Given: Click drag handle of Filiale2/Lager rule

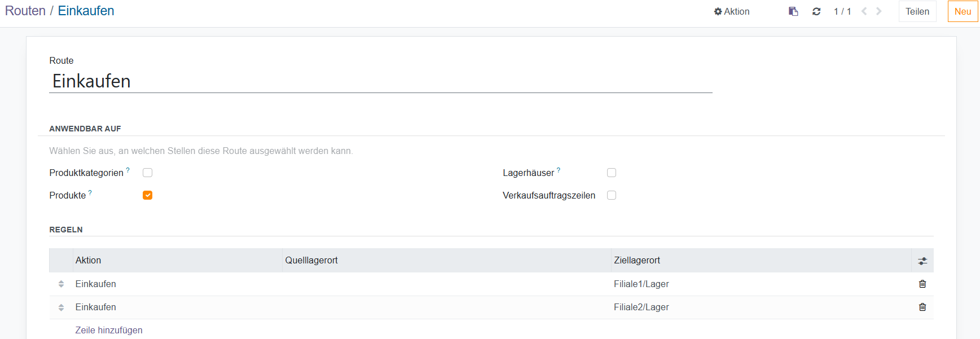Looking at the screenshot, I should pyautogui.click(x=61, y=307).
